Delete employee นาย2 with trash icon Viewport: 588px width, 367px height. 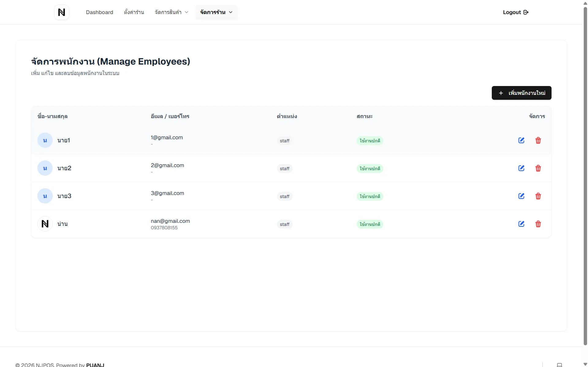coord(538,168)
